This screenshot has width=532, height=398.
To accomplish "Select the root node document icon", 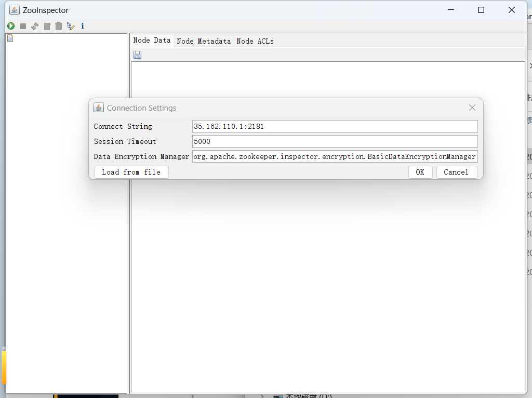I will (10, 38).
